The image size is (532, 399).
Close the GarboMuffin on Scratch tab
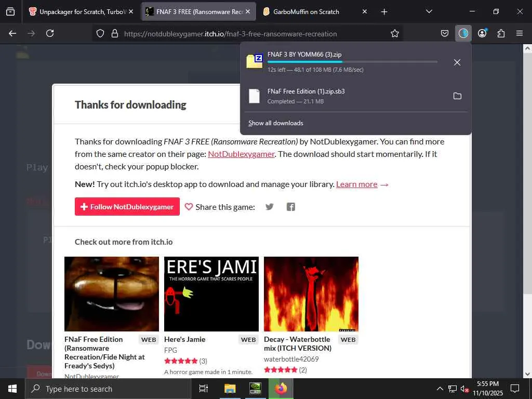364,11
